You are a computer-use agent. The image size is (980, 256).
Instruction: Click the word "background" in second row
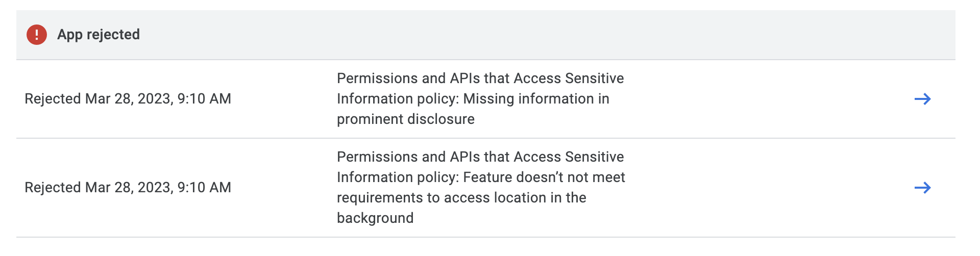click(375, 218)
